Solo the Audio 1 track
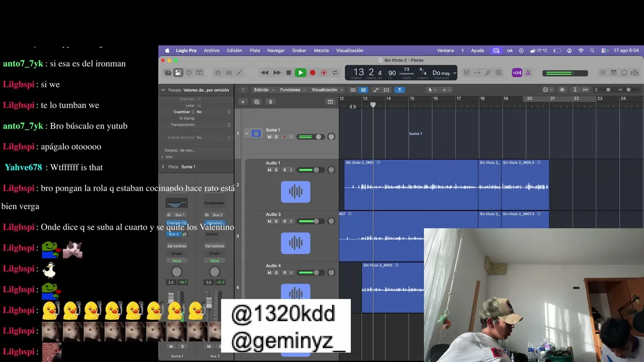 coord(276,170)
